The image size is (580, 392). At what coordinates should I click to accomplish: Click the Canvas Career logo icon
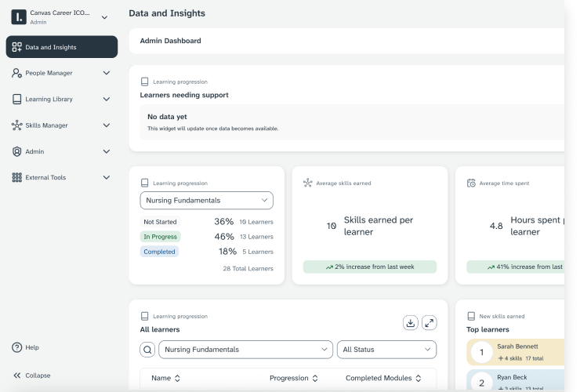18,17
